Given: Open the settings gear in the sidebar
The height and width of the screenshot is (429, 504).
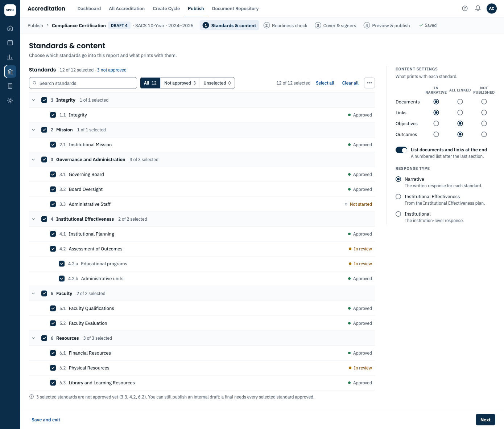Looking at the screenshot, I should (x=10, y=101).
